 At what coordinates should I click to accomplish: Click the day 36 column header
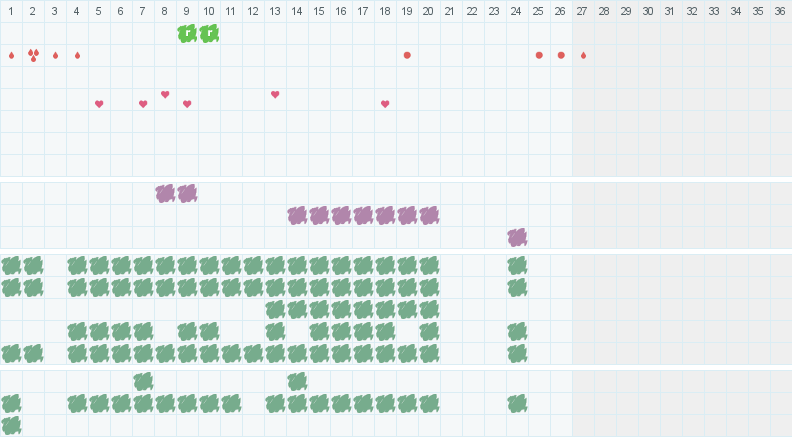(780, 11)
